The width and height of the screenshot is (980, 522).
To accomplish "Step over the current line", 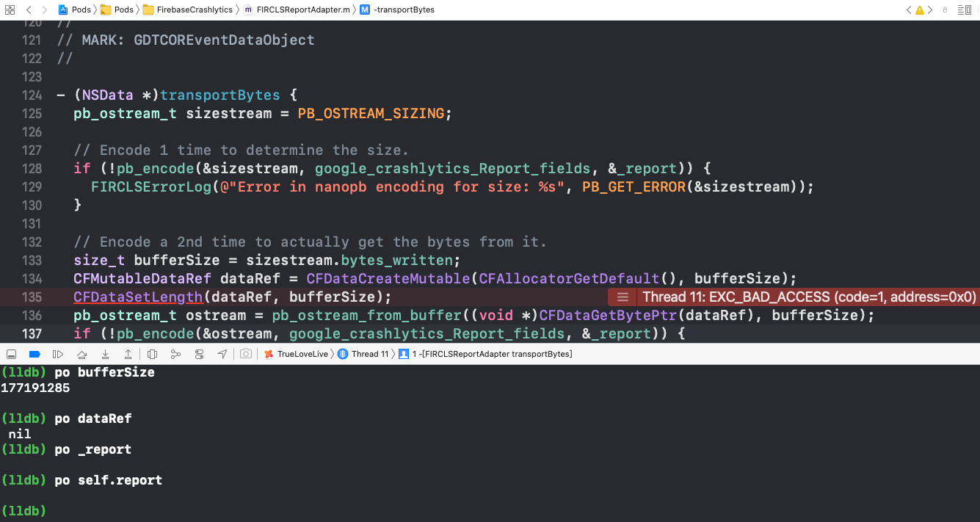I will click(81, 354).
